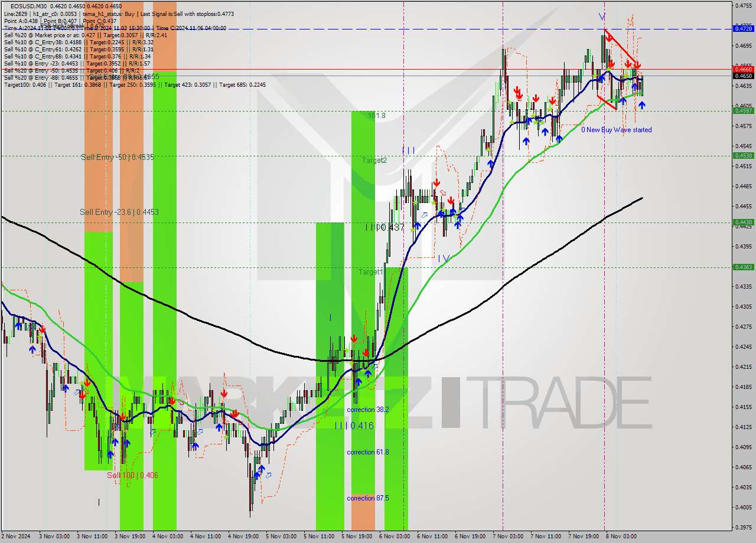Click the '4 Nov 19:00' time label
Image resolution: width=756 pixels, height=543 pixels.
tap(243, 537)
